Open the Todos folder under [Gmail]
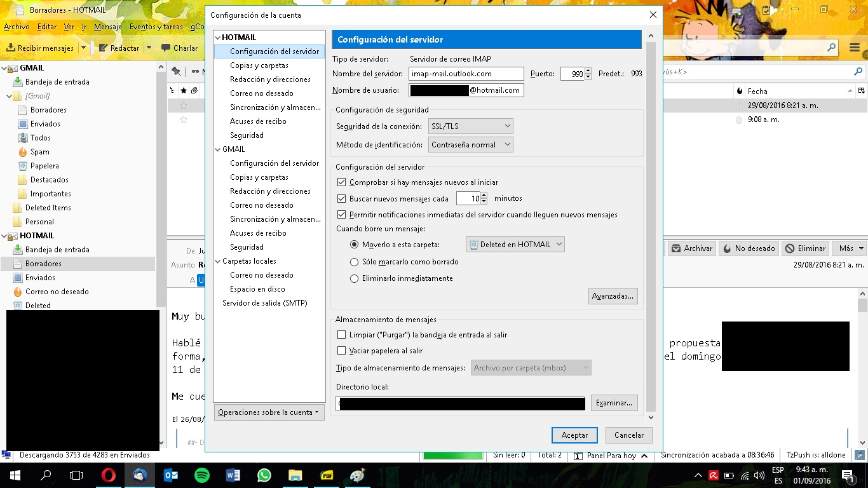The width and height of the screenshot is (868, 488). [x=40, y=138]
